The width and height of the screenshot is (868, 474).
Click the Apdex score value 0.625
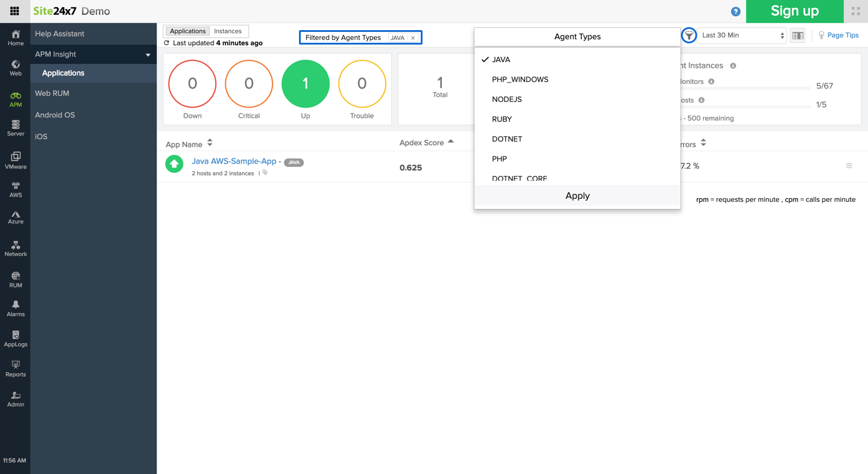410,168
